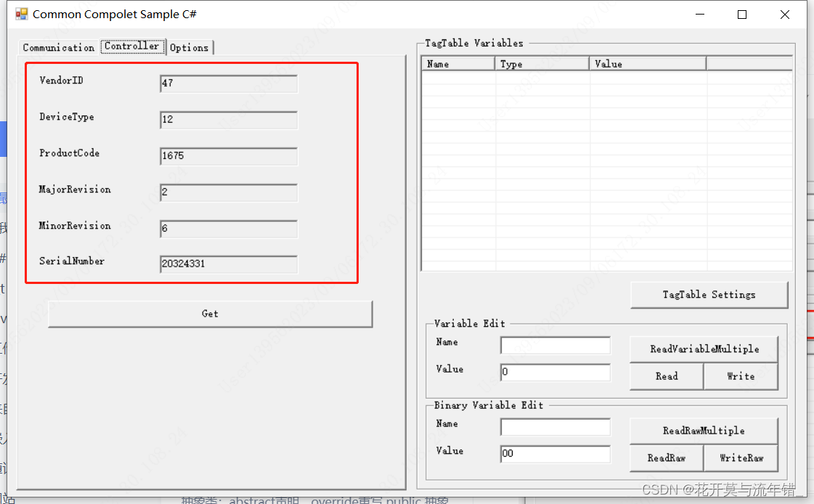Screen dimensions: 814x504
Task: Click the ReadRaw button
Action: [667, 458]
